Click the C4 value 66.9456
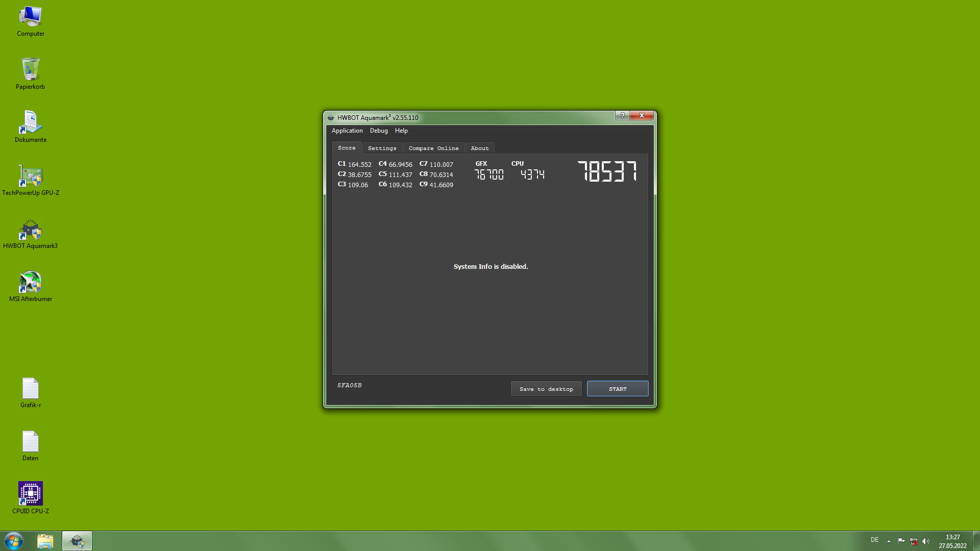980x551 pixels. [401, 164]
